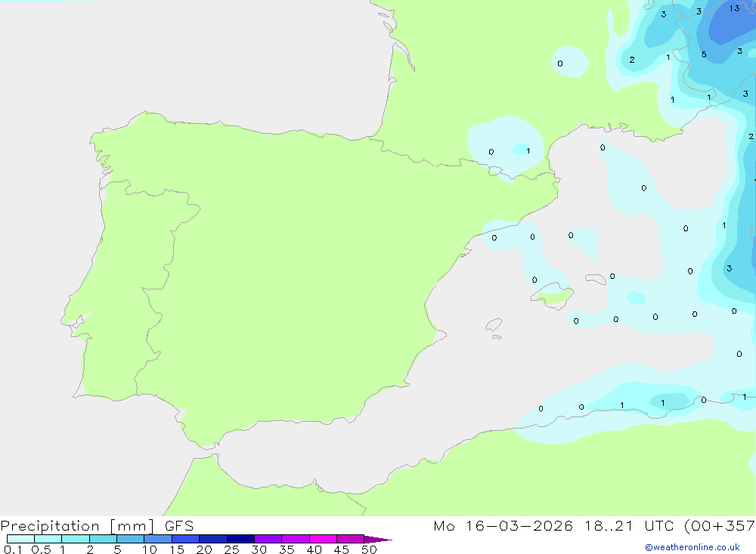Pick the legend swatch between 0.5 and 1
This screenshot has width=756, height=554.
(48, 539)
